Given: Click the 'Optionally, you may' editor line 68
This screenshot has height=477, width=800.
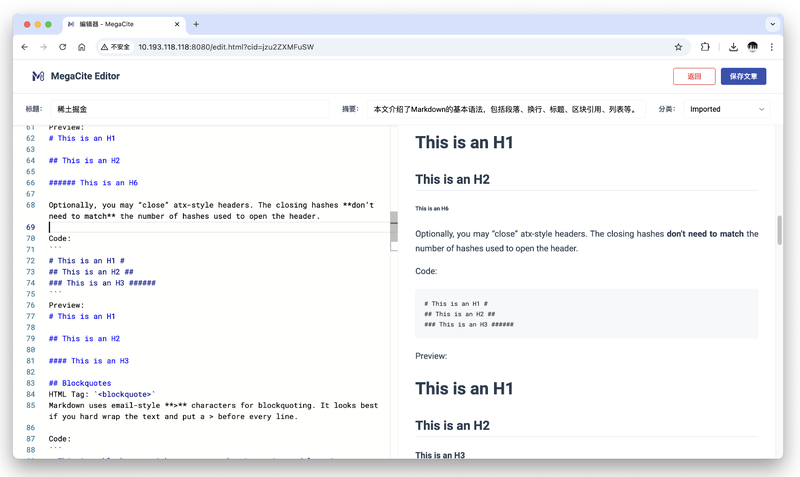Looking at the screenshot, I should [x=211, y=211].
